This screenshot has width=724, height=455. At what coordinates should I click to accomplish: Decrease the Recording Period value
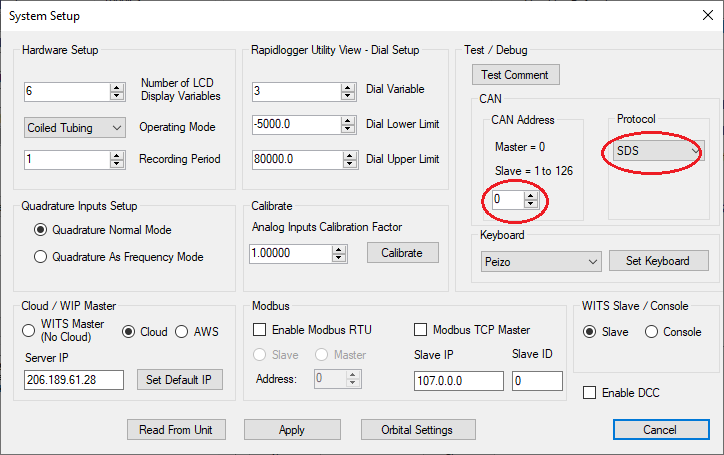click(x=117, y=164)
